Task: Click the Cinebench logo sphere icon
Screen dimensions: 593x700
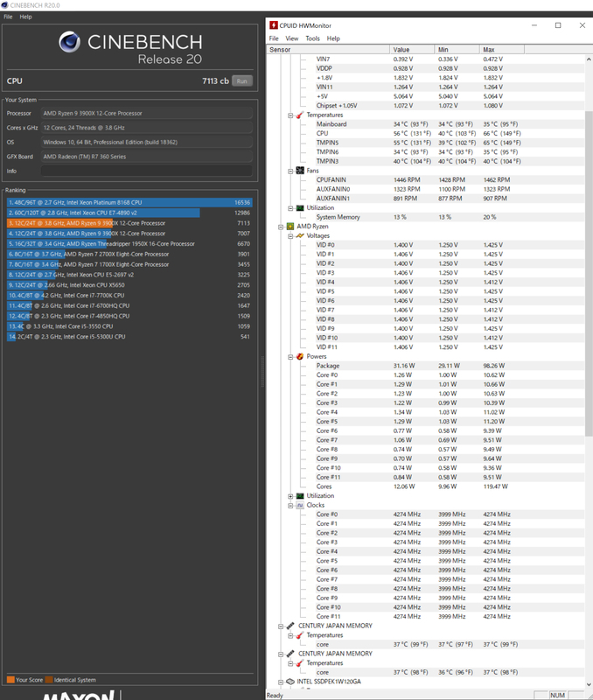Action: tap(70, 42)
